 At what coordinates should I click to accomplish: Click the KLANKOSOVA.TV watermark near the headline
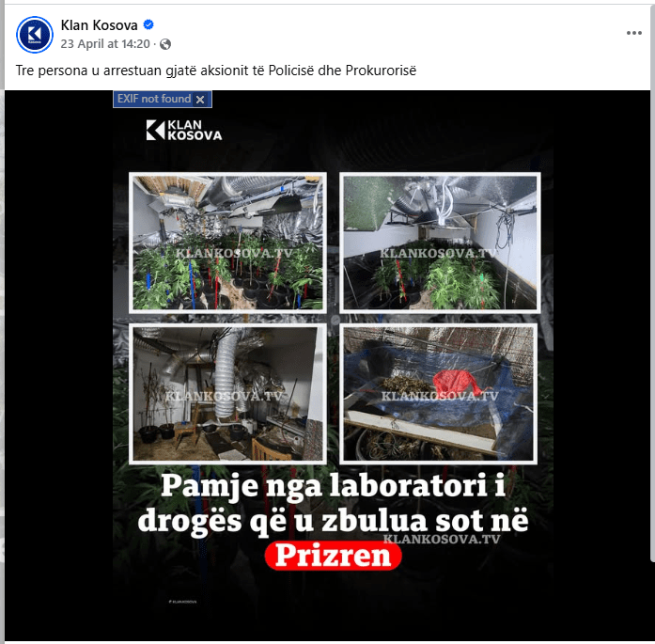coord(442,539)
